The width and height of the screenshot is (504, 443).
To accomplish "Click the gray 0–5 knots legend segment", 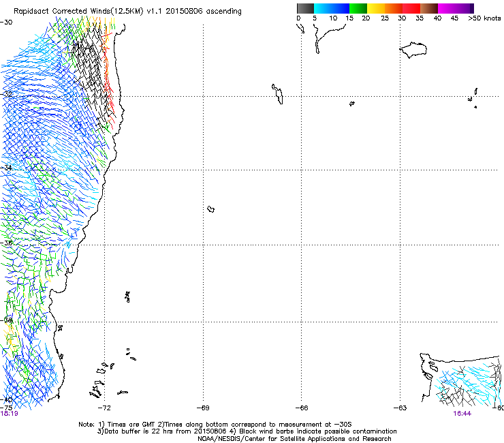I will pyautogui.click(x=305, y=8).
